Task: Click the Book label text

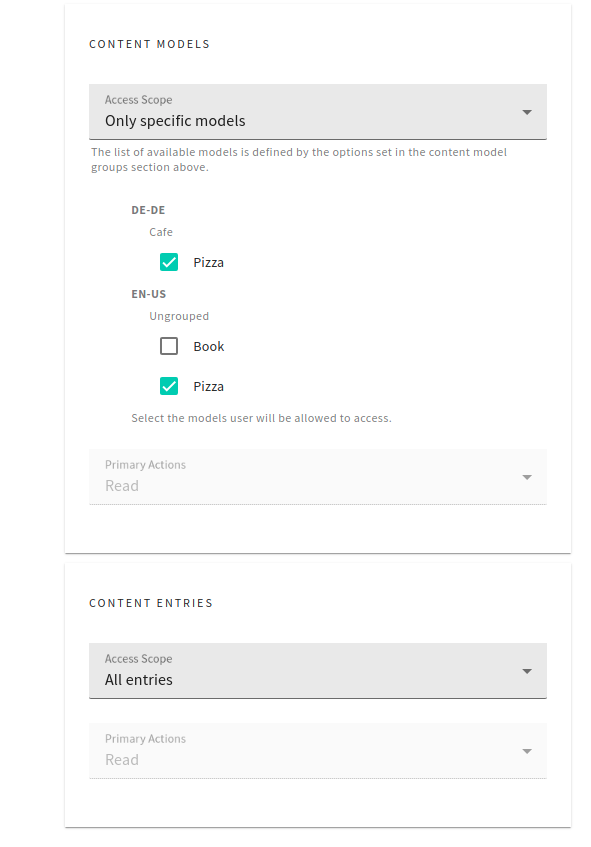Action: [x=207, y=346]
